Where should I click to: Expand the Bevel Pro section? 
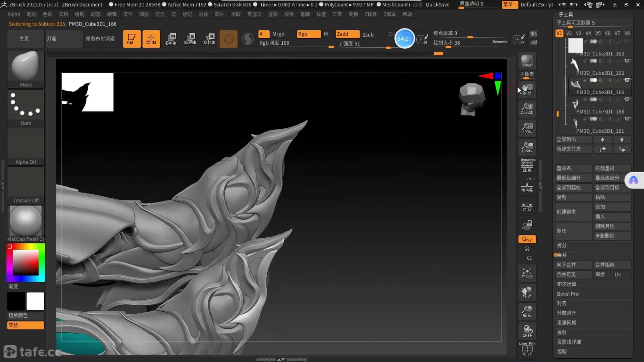tap(568, 294)
